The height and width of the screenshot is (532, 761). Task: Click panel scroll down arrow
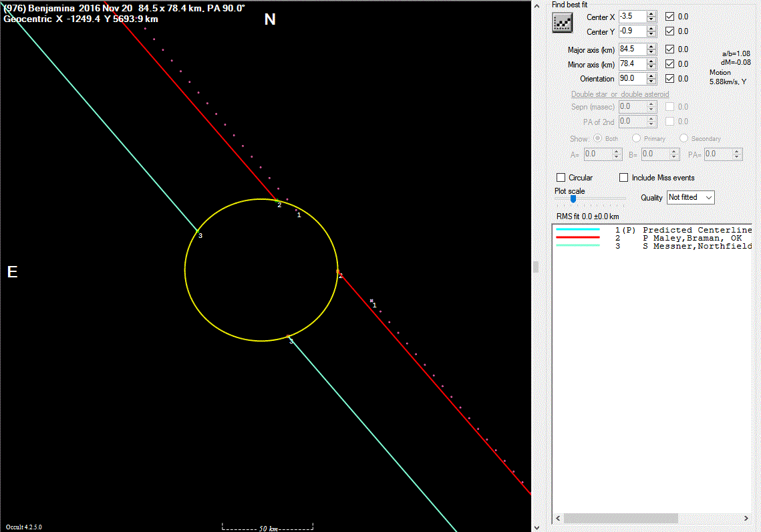click(x=537, y=527)
